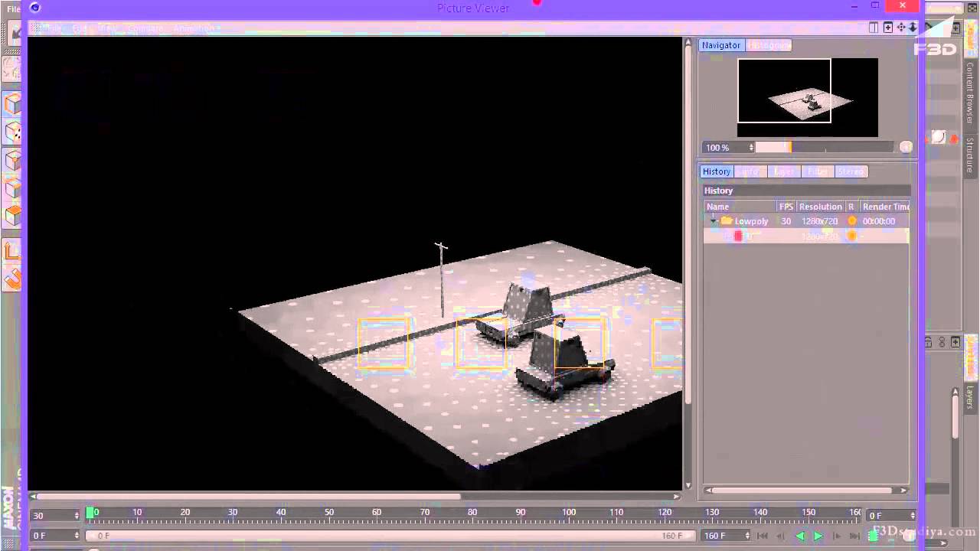Image resolution: width=980 pixels, height=551 pixels.
Task: Click the four-arrow move view icon
Action: [901, 28]
